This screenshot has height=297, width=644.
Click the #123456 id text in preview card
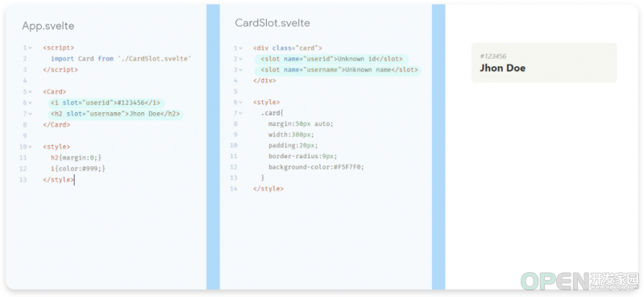click(492, 56)
